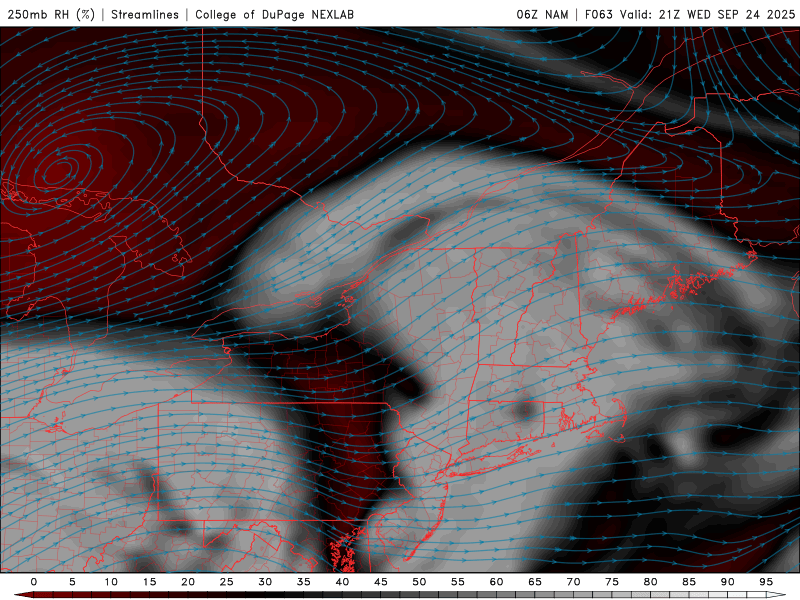Click the "55" label on the color scale
Image resolution: width=800 pixels, height=600 pixels.
tap(458, 582)
